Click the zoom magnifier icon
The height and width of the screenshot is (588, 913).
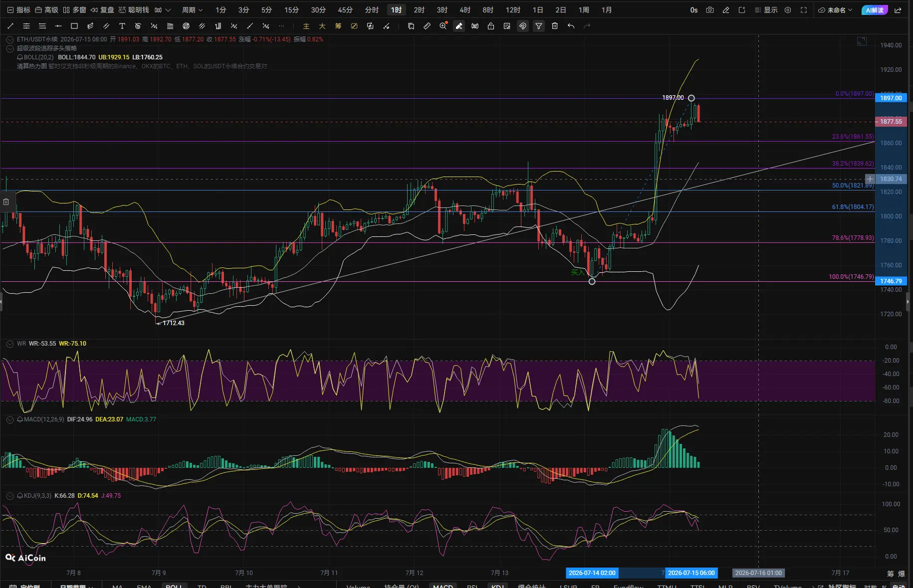(443, 26)
